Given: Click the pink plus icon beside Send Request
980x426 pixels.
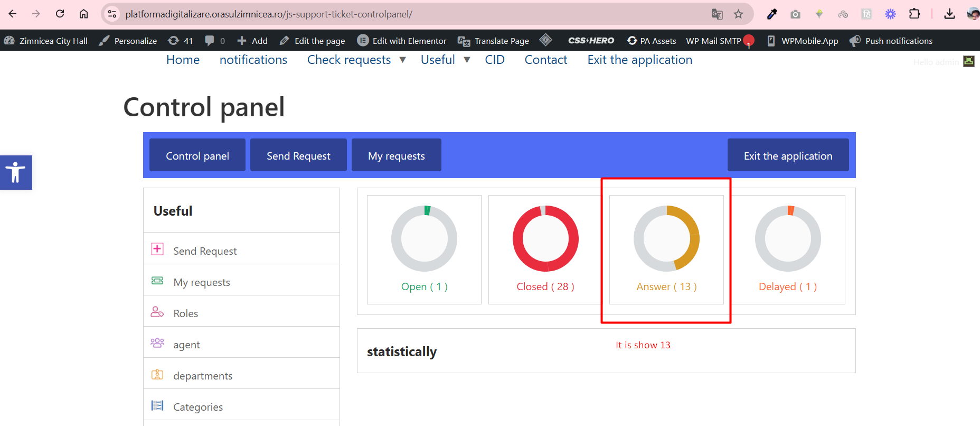Looking at the screenshot, I should pyautogui.click(x=157, y=249).
